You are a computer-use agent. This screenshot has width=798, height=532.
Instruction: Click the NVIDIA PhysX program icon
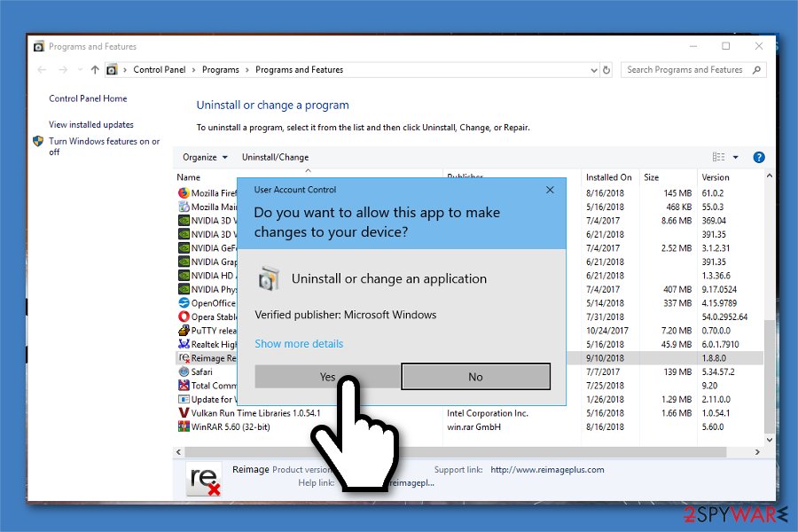[x=184, y=289]
